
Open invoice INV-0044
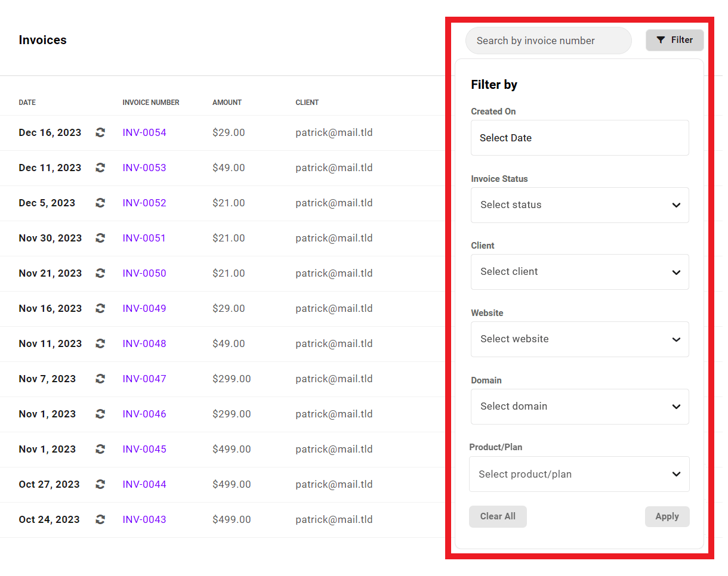(x=144, y=484)
